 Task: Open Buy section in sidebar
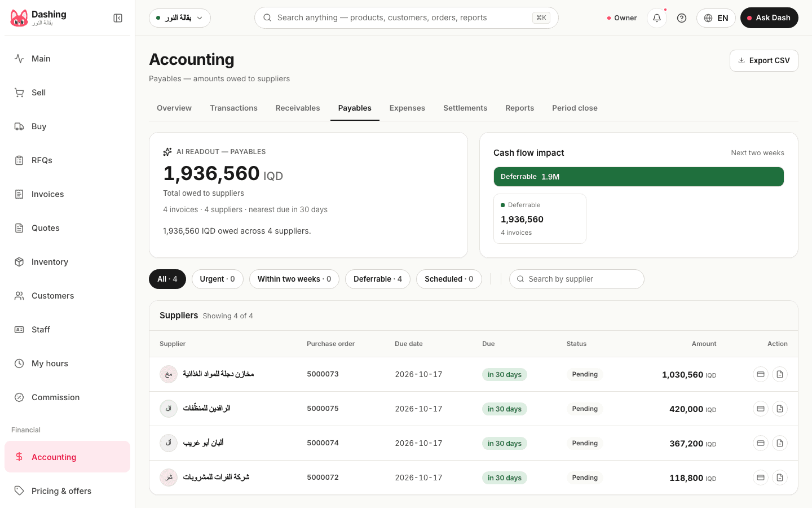point(67,126)
